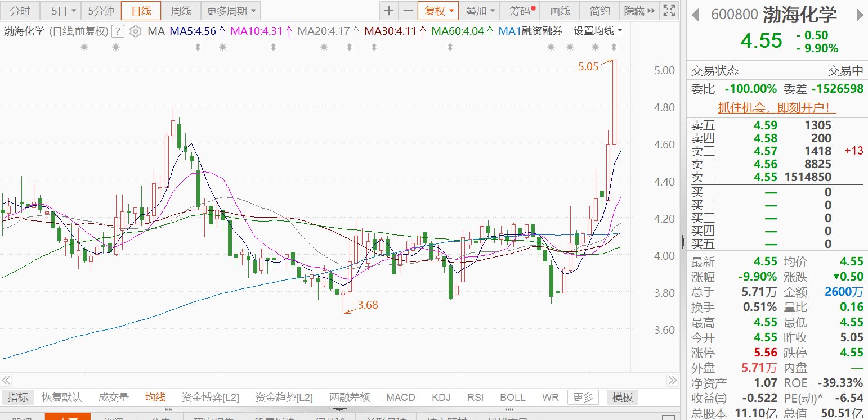This screenshot has width=868, height=420.
Task: Open the 复权 dropdown
Action: pyautogui.click(x=438, y=11)
